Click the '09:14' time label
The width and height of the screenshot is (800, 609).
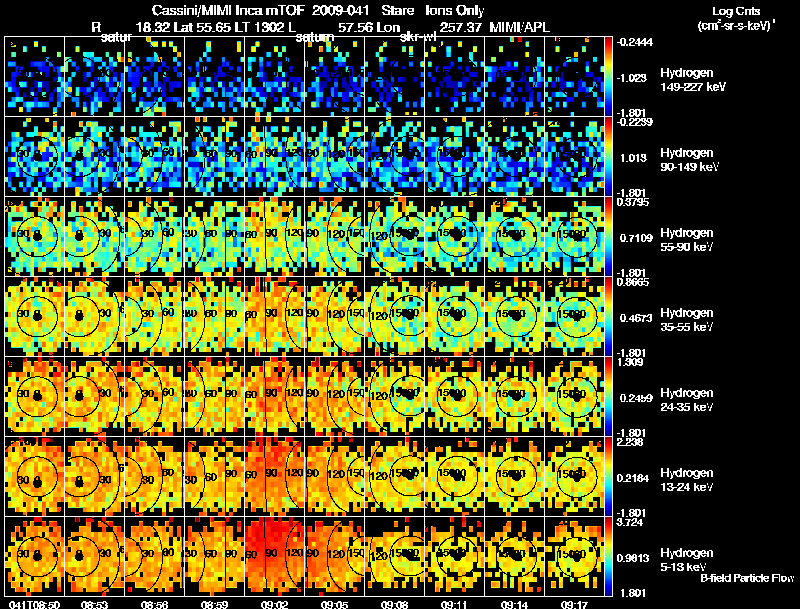coord(514,604)
